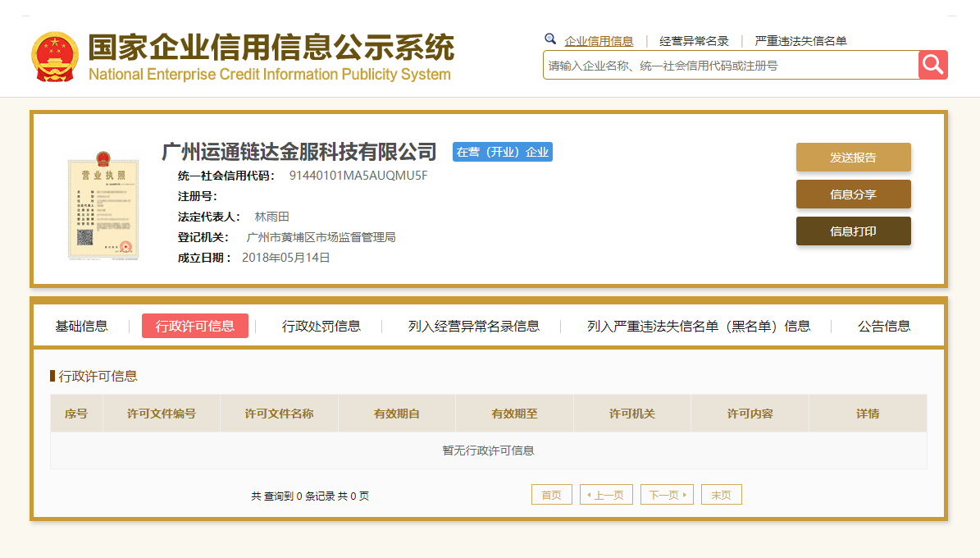Click the 有效期至 column header

tap(514, 414)
